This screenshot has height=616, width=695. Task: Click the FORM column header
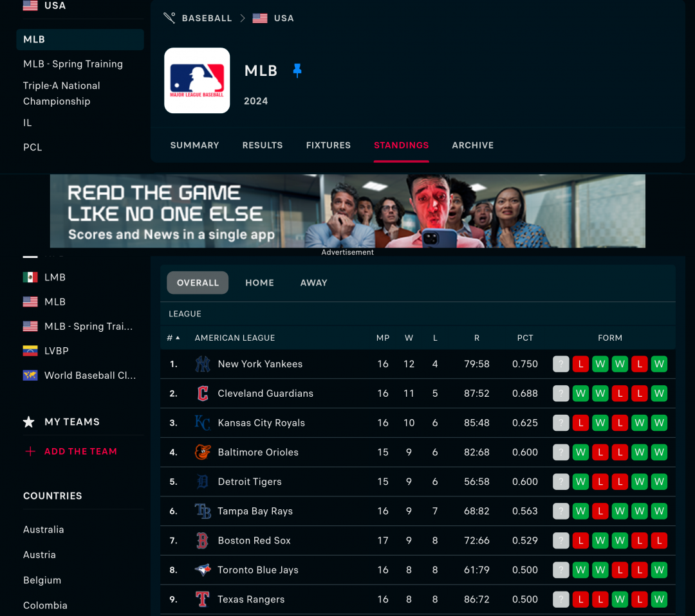[610, 338]
